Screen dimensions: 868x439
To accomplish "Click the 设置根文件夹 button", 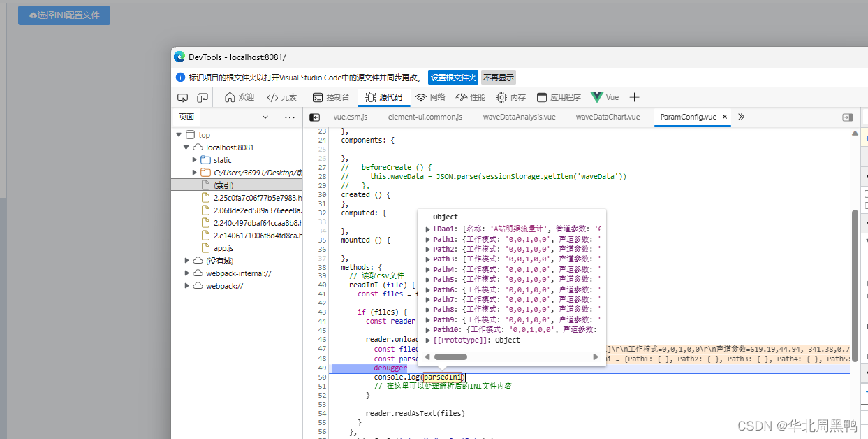I will click(x=453, y=78).
